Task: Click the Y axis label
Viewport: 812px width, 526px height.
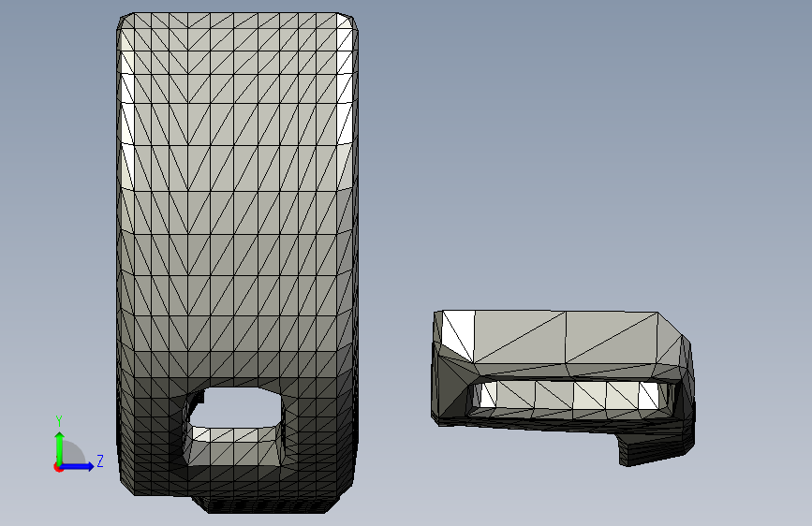Action: (x=59, y=421)
